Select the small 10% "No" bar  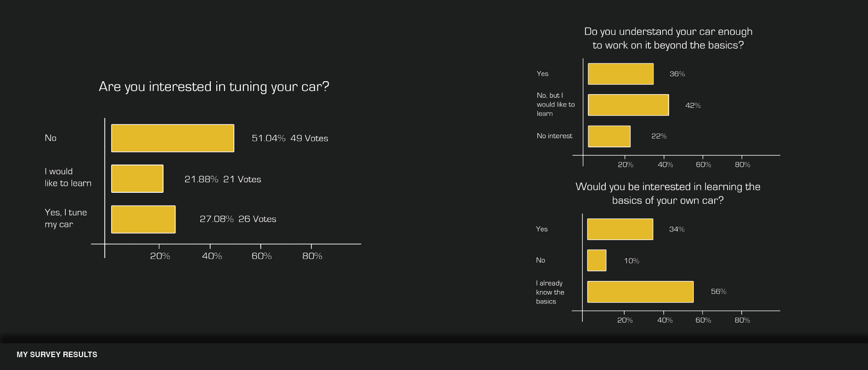pyautogui.click(x=597, y=260)
